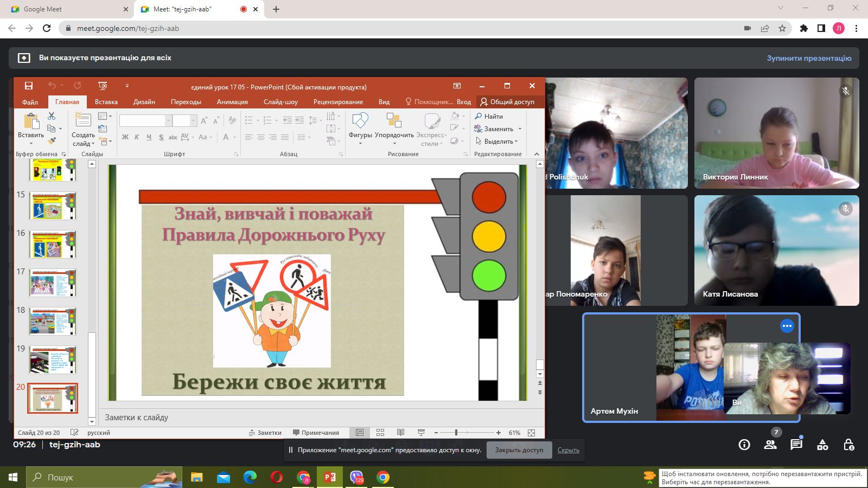868x488 pixels.
Task: Open host controls lock icon
Action: pyautogui.click(x=848, y=445)
